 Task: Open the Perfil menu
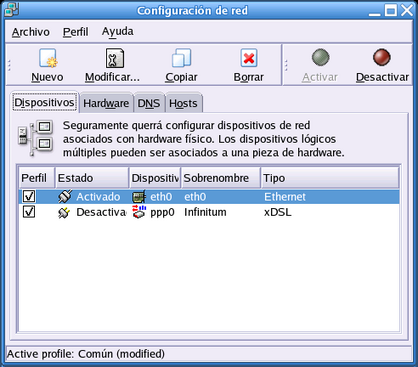click(x=76, y=32)
